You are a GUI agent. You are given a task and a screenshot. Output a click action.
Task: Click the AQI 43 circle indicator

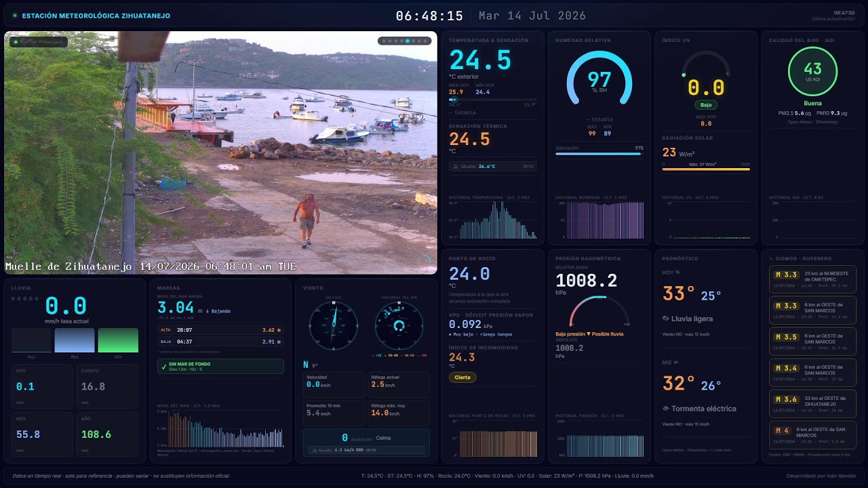812,70
